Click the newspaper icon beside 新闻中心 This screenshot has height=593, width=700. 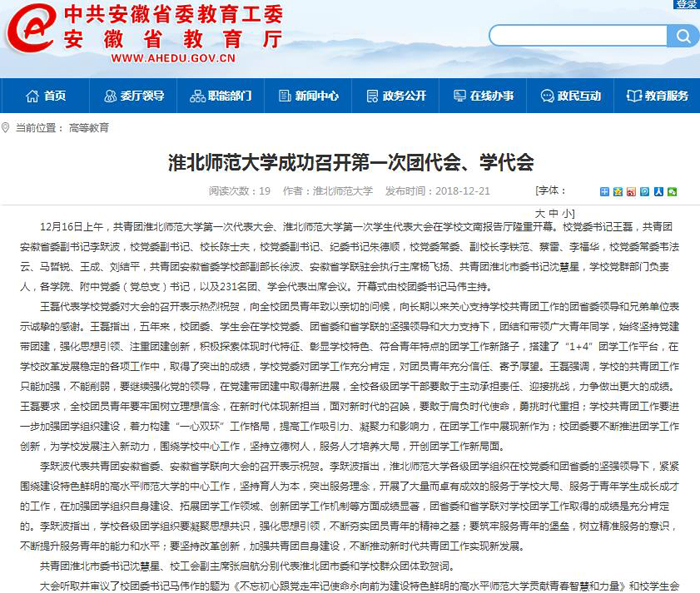pos(284,96)
